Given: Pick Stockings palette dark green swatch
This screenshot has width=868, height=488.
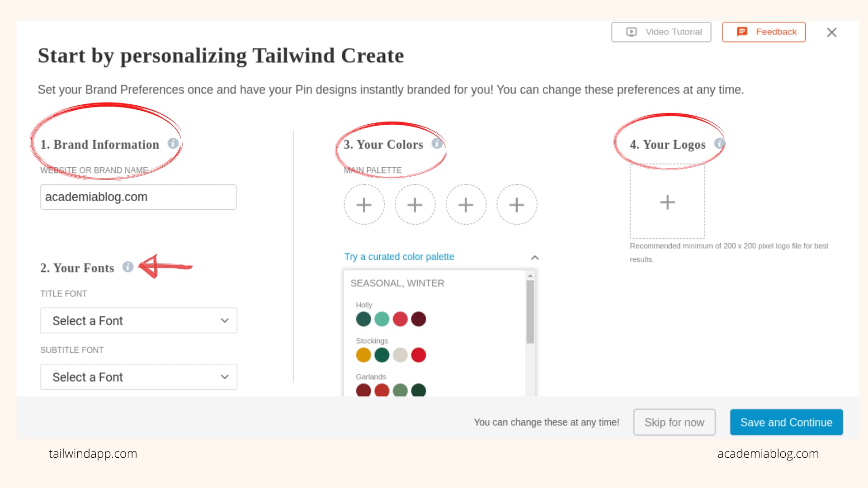Looking at the screenshot, I should click(x=382, y=355).
